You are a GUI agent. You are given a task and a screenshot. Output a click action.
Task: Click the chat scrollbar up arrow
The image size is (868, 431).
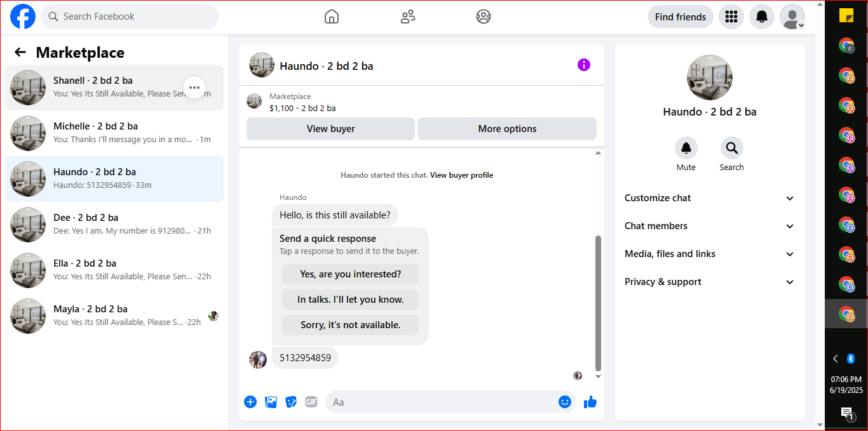coord(598,153)
